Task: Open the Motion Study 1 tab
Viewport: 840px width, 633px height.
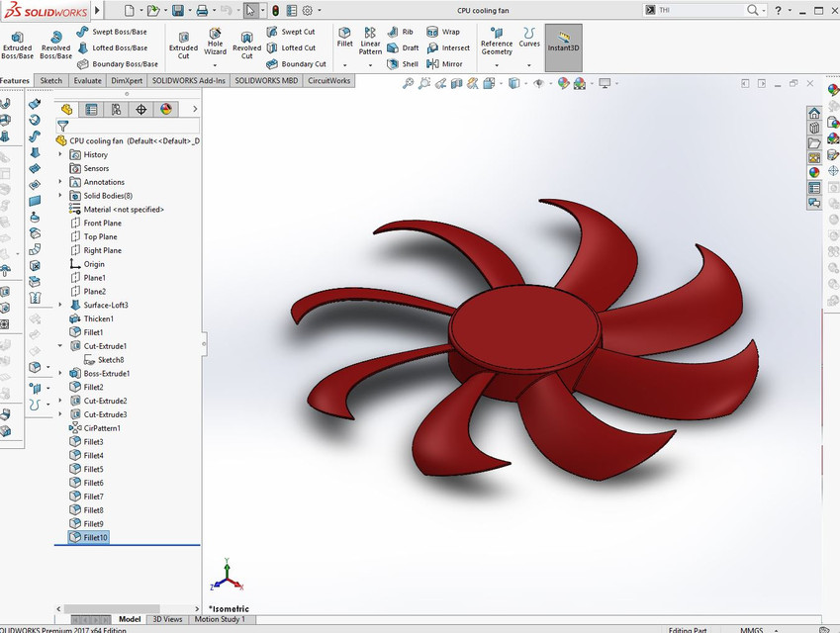Action: (218, 619)
